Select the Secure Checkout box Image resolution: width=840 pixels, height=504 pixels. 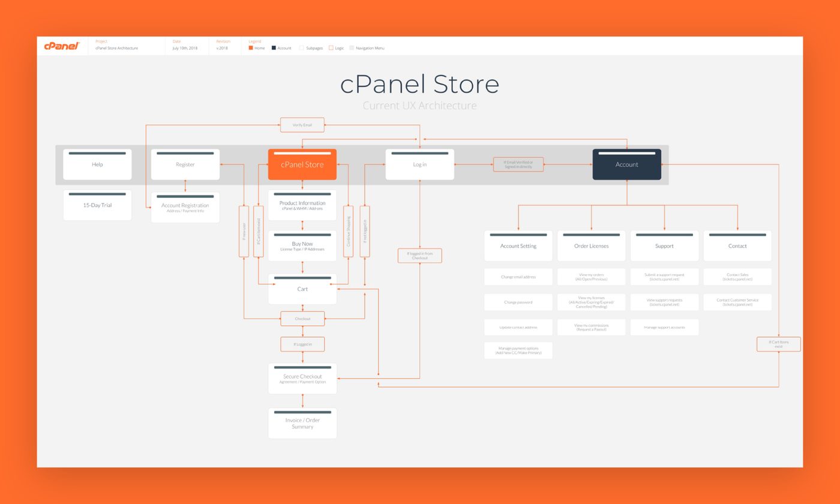(x=302, y=379)
